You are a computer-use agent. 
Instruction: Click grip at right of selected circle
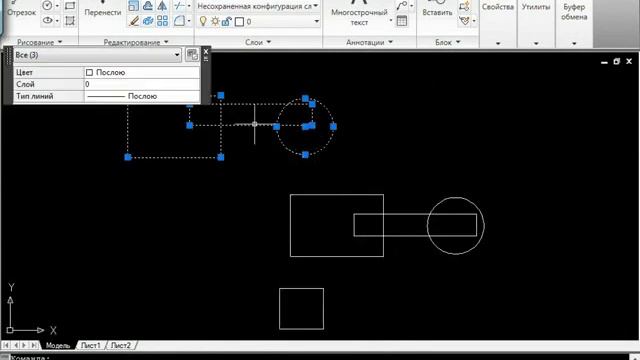(333, 127)
